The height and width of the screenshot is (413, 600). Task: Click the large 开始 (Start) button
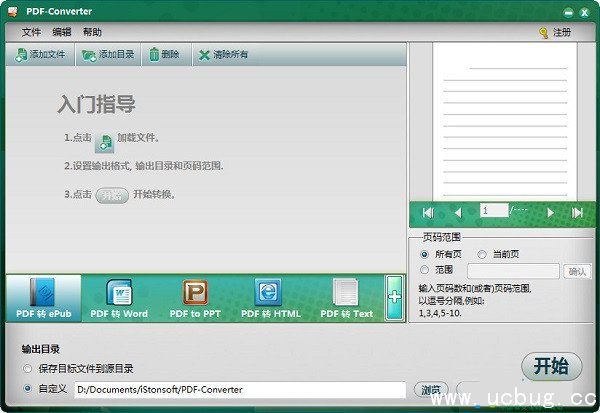tap(551, 366)
